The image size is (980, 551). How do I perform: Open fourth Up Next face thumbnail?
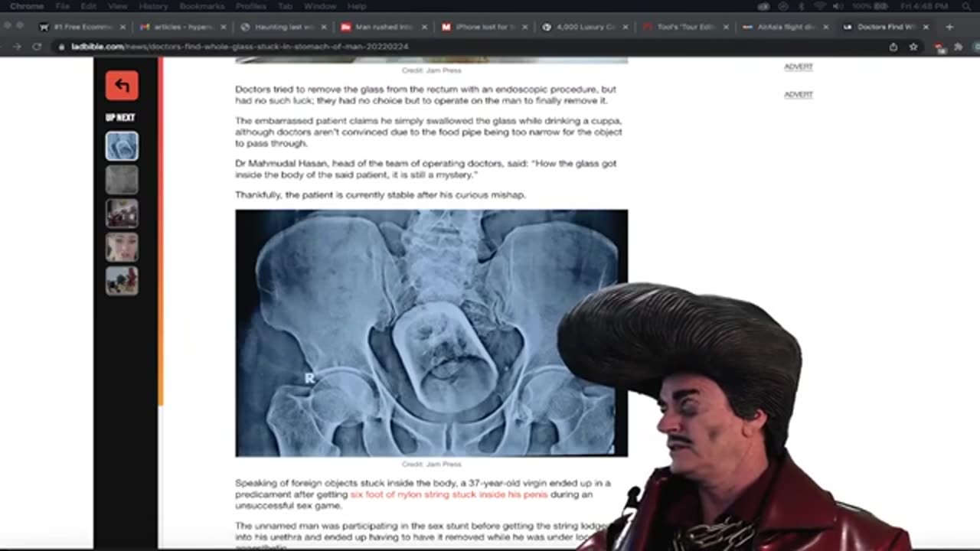[122, 247]
